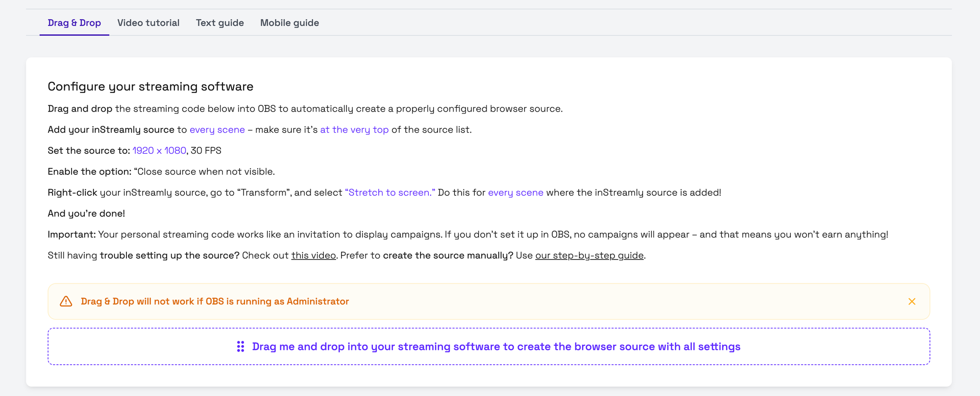The height and width of the screenshot is (396, 980).
Task: Click "at the very top" highlighted text
Action: coord(354,130)
